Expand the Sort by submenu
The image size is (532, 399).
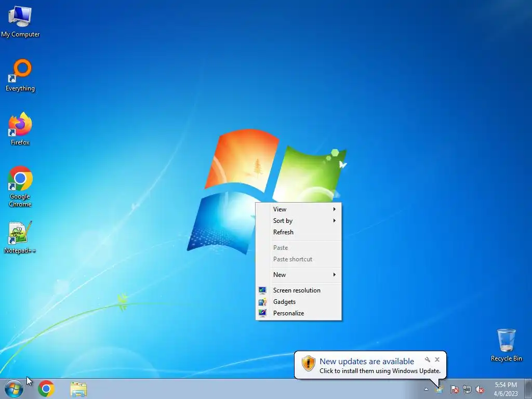(299, 221)
